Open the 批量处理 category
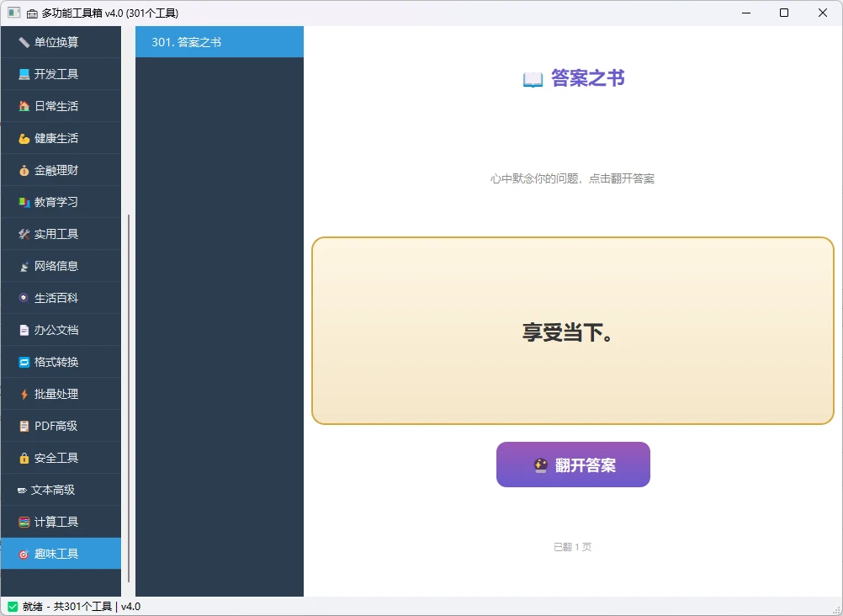 coord(61,394)
